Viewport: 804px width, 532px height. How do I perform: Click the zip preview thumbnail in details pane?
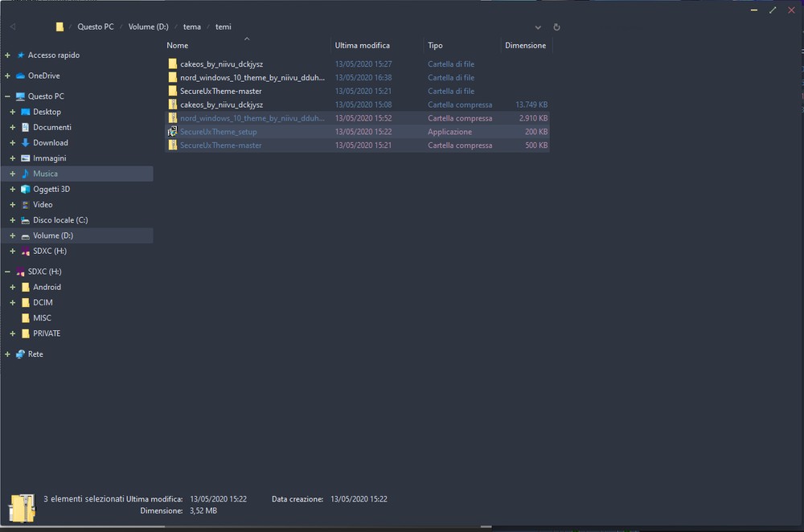tap(22, 507)
